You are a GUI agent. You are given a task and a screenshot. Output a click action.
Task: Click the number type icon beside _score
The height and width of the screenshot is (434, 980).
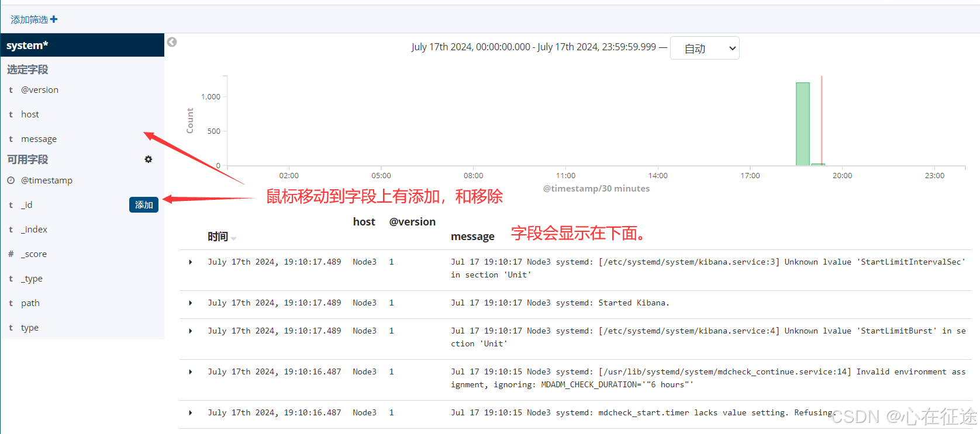tap(11, 254)
